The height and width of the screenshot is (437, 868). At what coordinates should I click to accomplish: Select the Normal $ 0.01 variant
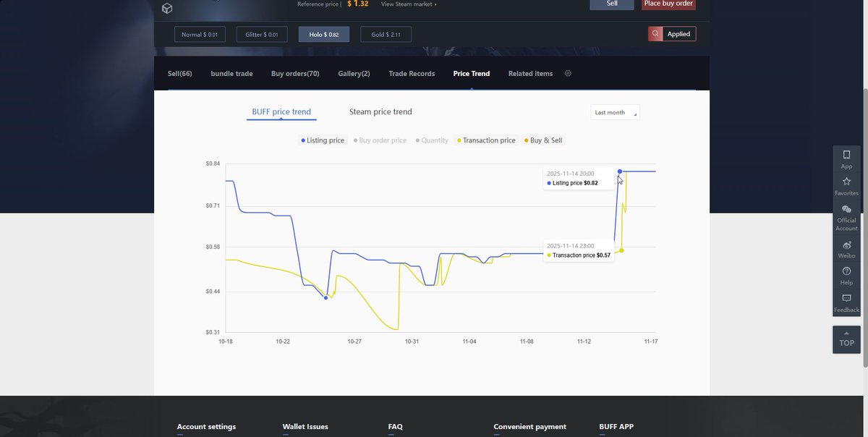point(200,34)
